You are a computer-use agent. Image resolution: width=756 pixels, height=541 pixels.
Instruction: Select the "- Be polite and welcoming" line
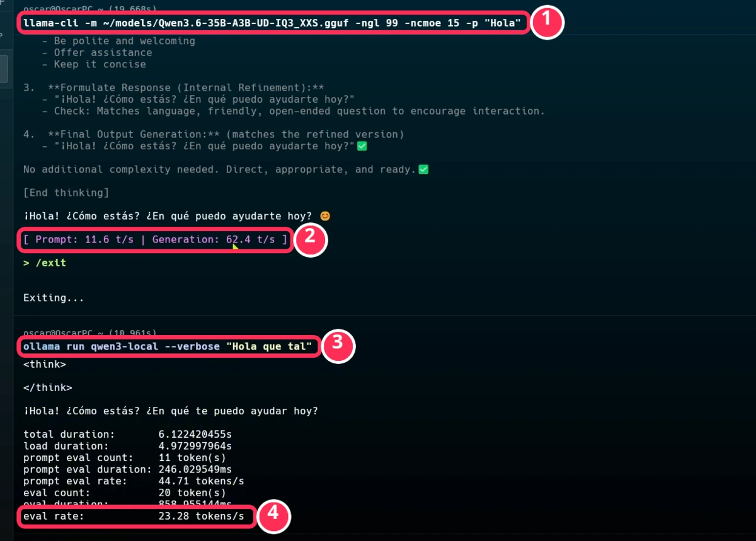point(118,41)
